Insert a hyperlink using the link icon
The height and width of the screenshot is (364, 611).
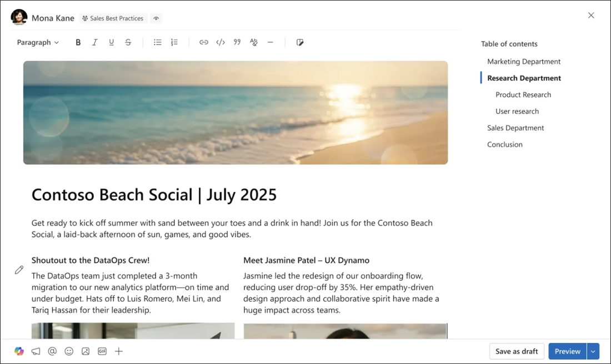tap(204, 42)
